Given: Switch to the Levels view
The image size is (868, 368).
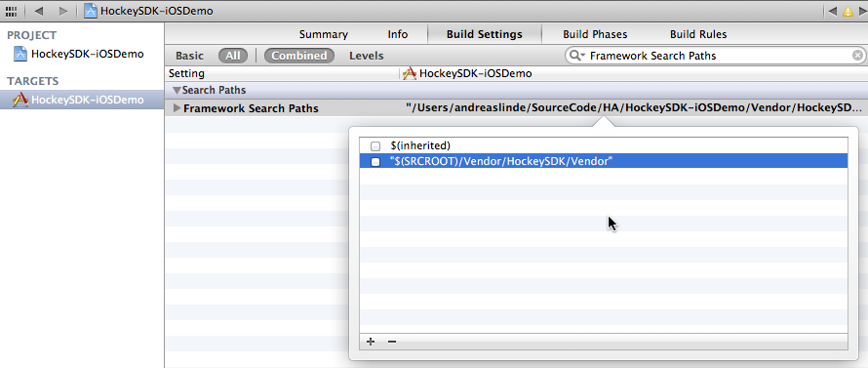Looking at the screenshot, I should click(x=366, y=56).
